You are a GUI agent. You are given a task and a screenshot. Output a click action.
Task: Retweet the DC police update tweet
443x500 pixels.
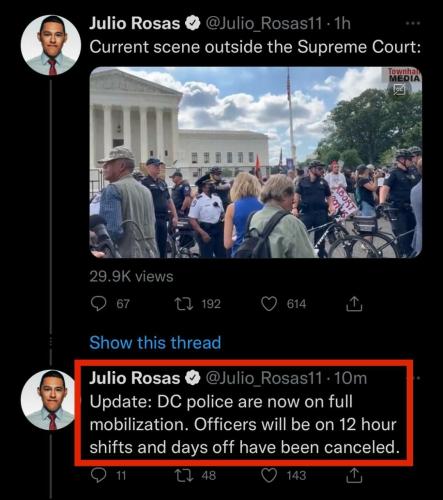(184, 475)
